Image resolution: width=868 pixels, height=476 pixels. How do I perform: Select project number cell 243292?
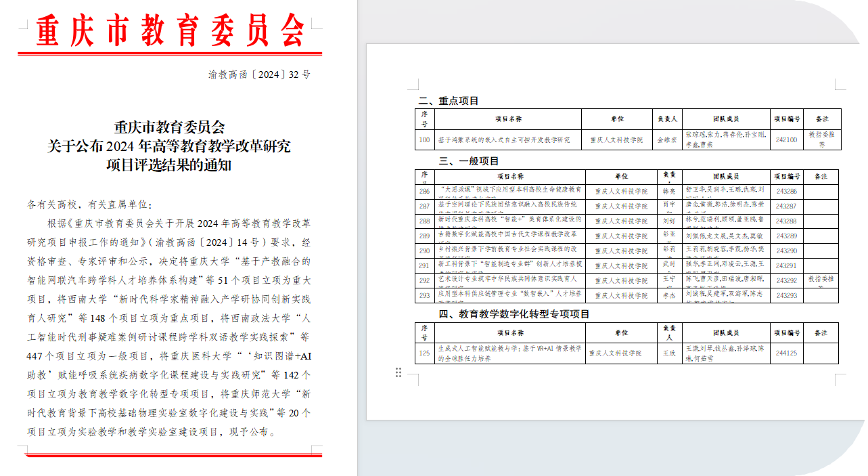[x=786, y=281]
